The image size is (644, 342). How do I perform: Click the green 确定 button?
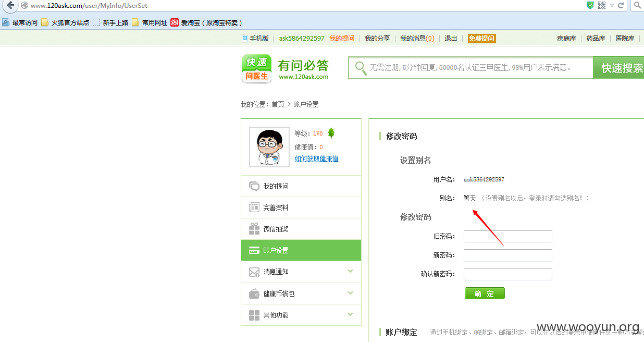tap(485, 294)
